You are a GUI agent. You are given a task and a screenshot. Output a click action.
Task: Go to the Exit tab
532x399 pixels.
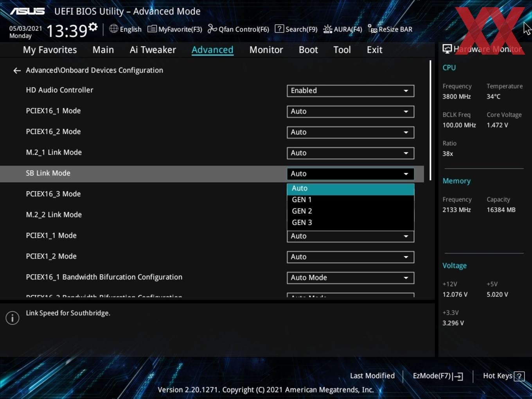tap(374, 50)
